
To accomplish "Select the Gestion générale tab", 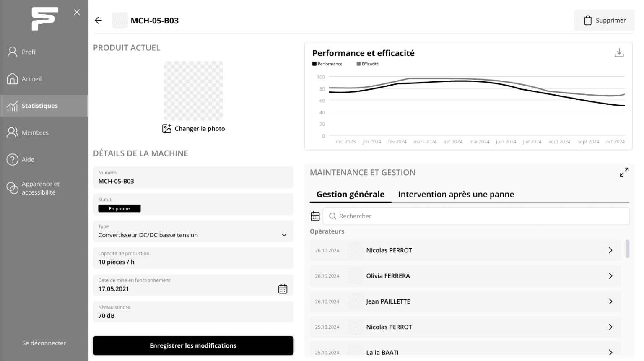I will click(x=350, y=195).
